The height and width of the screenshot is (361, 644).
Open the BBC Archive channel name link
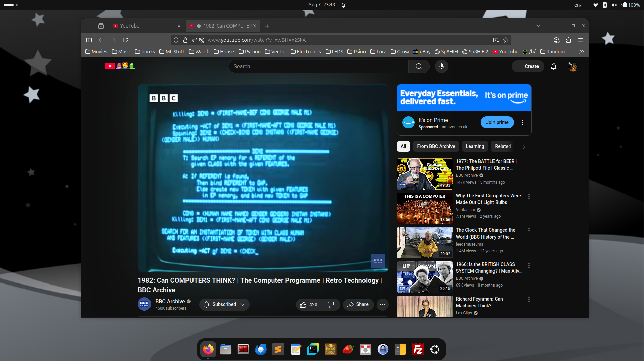coord(170,301)
